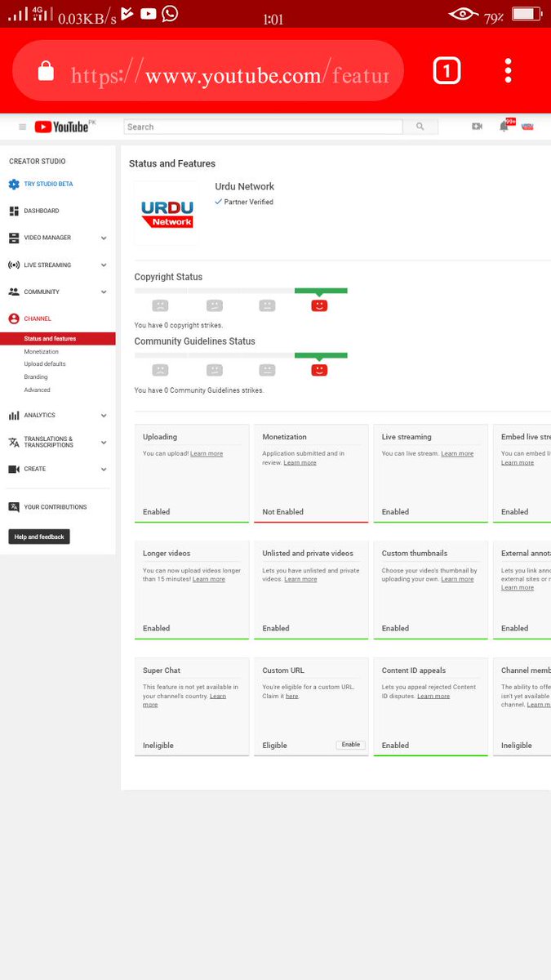Click the Video Manager icon
The image size is (551, 980).
[14, 238]
